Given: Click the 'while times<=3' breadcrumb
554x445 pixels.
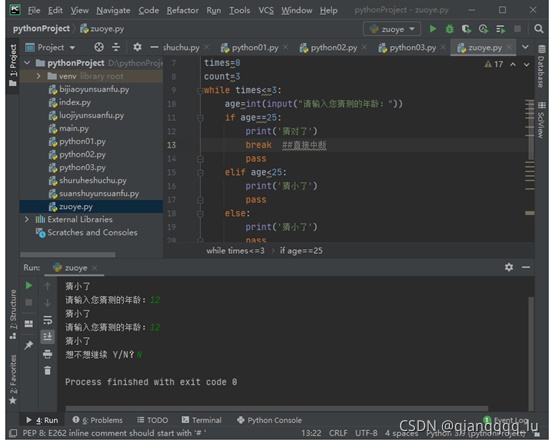Looking at the screenshot, I should click(x=235, y=251).
